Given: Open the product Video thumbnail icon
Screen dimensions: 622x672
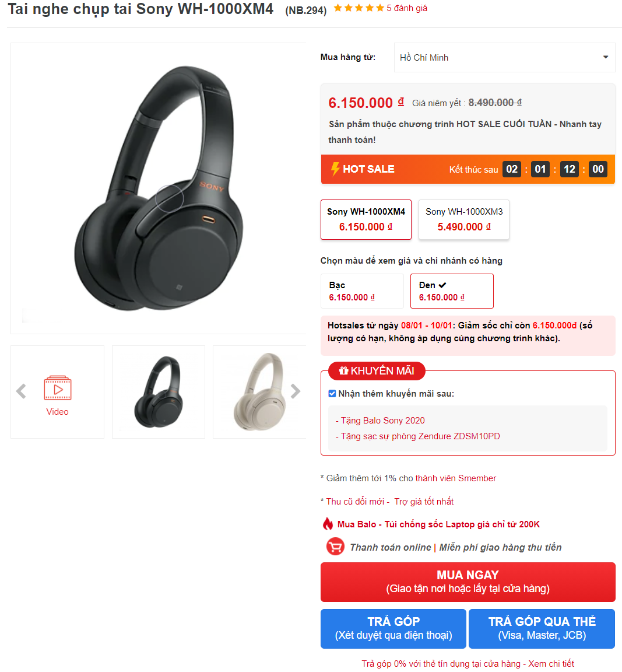Looking at the screenshot, I should point(57,388).
